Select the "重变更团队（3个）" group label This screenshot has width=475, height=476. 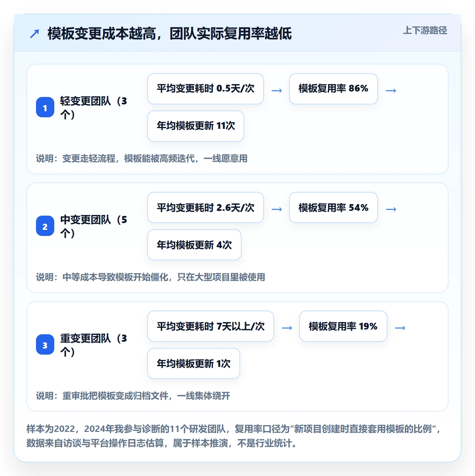click(x=94, y=345)
